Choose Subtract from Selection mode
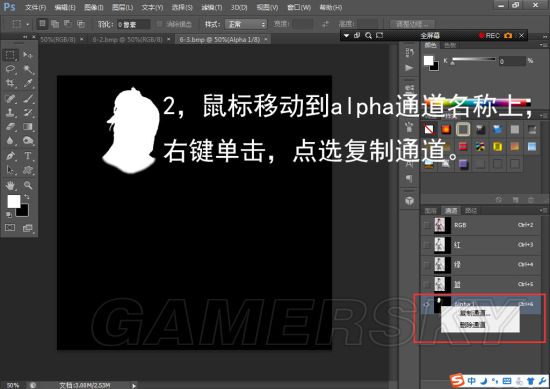This screenshot has height=389, width=550. [68, 24]
